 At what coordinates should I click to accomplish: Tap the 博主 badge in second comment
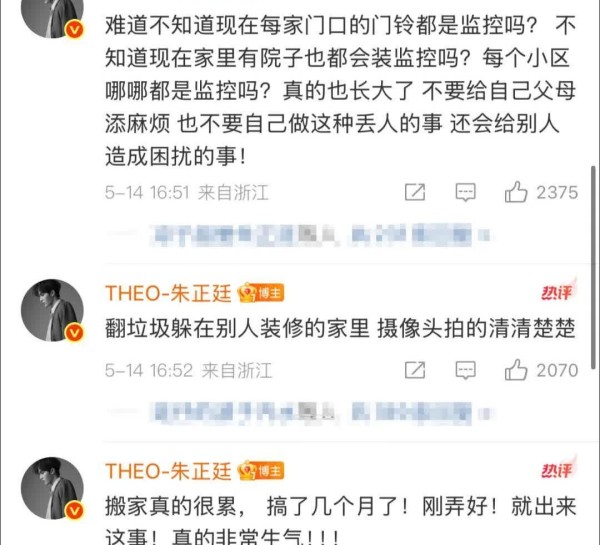pos(261,293)
